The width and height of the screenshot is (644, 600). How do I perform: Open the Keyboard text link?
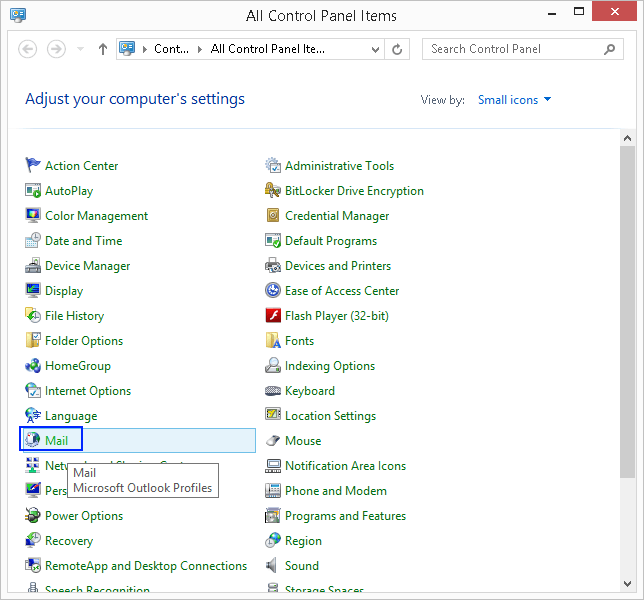click(310, 391)
